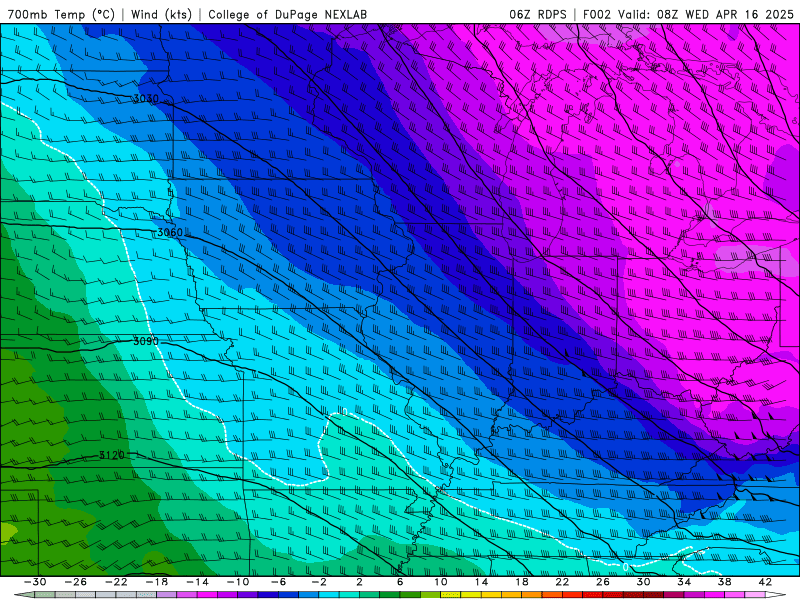800x600 pixels.
Task: Select the -2 color scale value
Action: 319,582
